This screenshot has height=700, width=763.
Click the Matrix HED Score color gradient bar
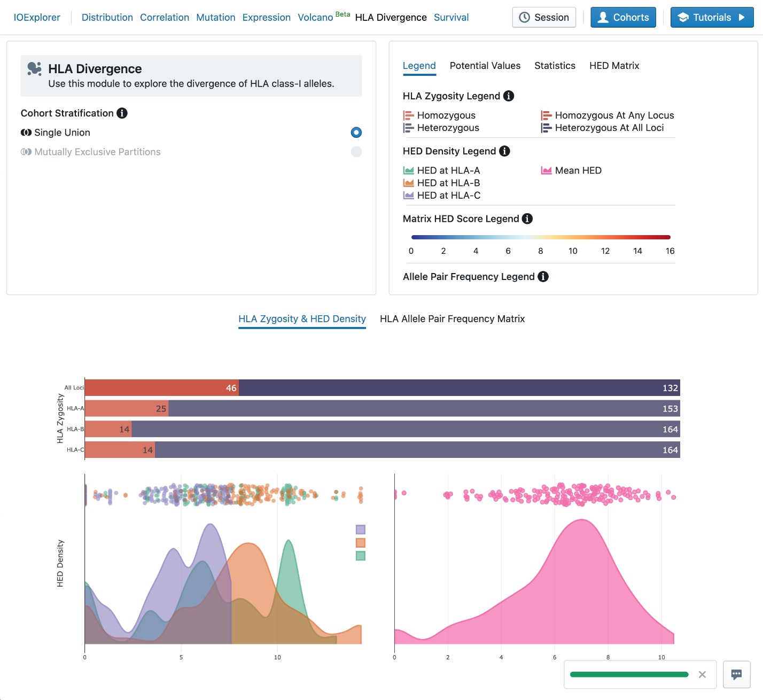click(x=540, y=237)
